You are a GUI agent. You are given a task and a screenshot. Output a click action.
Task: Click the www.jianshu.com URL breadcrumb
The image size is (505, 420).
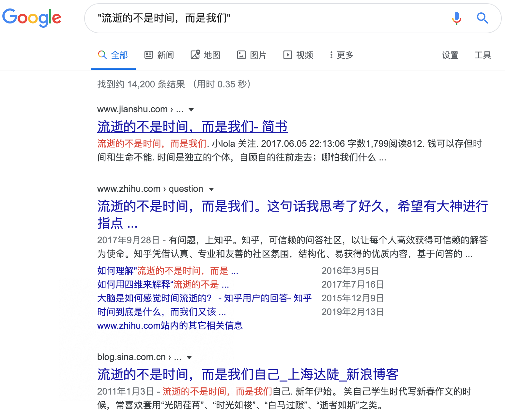click(140, 109)
